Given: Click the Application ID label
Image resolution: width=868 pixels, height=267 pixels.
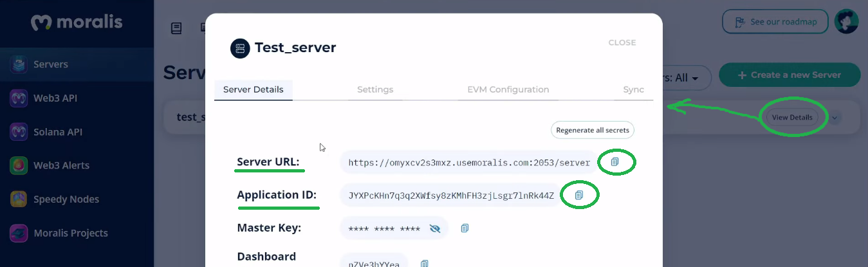Looking at the screenshot, I should 277,194.
